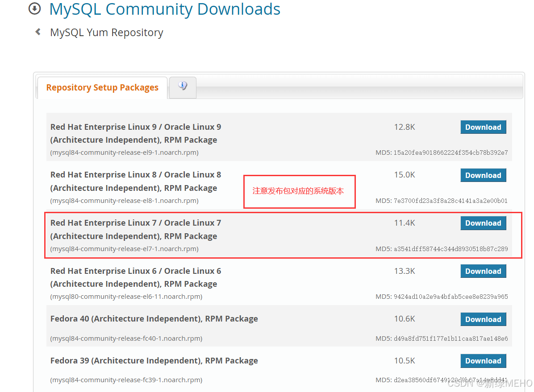Click the 10.5K file size value

coord(405,361)
